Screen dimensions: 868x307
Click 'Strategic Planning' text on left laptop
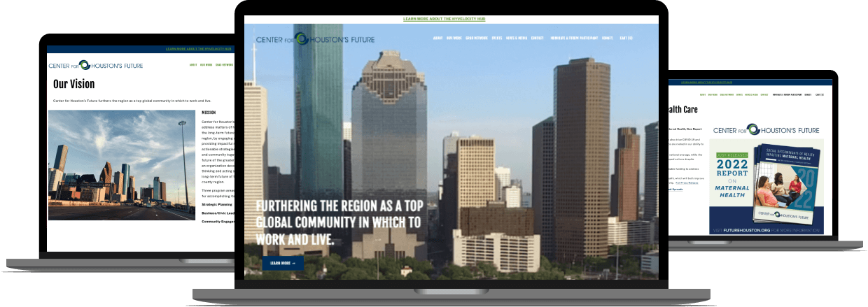tap(217, 204)
